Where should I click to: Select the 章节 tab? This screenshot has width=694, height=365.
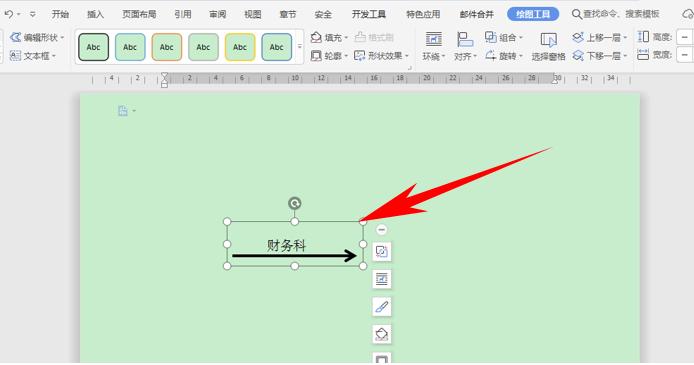coord(288,14)
